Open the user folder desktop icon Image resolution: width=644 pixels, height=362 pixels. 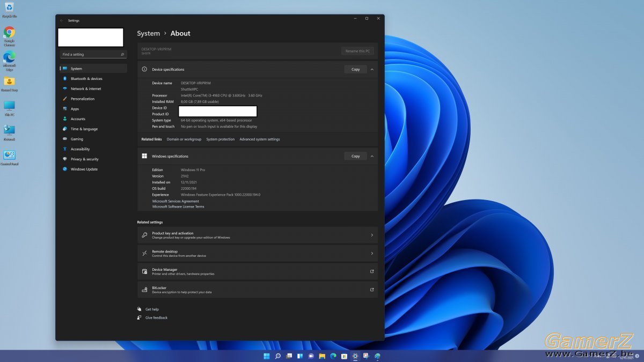(9, 84)
